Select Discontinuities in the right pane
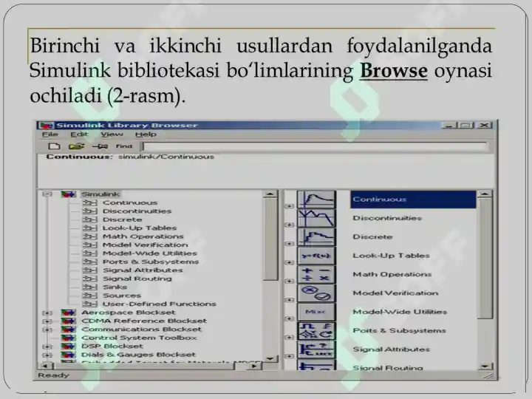532x399 pixels. [x=387, y=218]
